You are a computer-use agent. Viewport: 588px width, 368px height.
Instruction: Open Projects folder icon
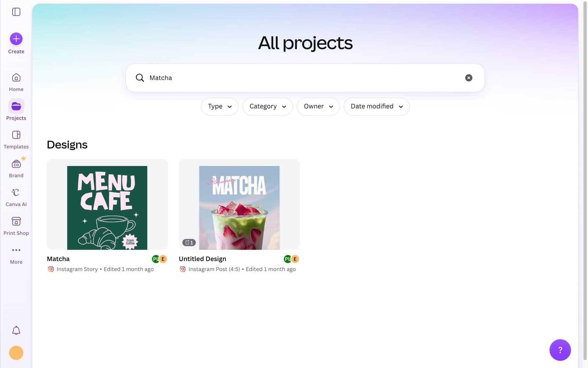(x=16, y=106)
